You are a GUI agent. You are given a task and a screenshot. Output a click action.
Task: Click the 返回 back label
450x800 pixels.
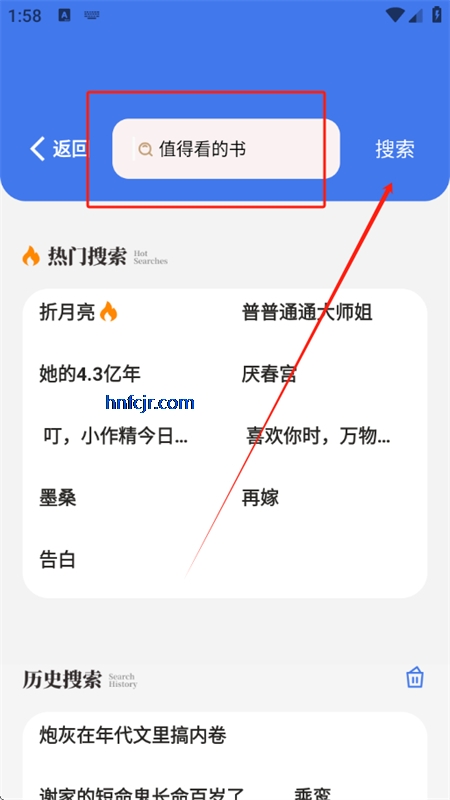[x=69, y=149]
